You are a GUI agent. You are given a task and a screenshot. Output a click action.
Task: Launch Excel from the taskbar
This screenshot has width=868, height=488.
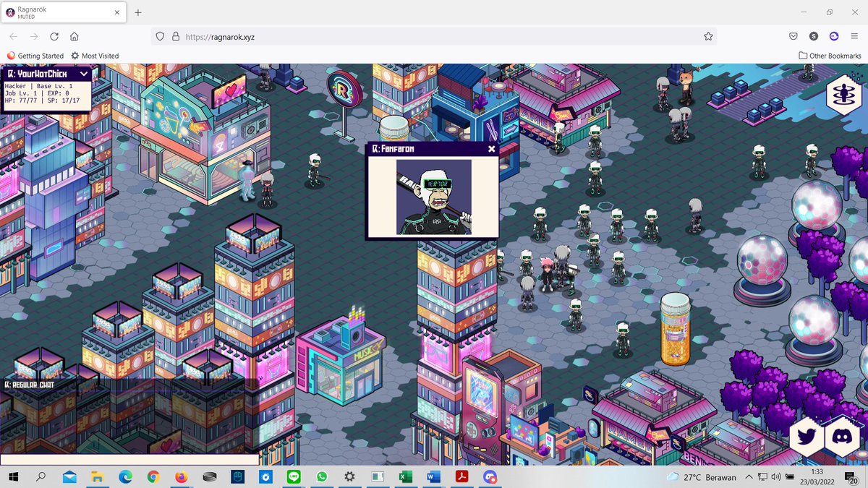(x=406, y=477)
